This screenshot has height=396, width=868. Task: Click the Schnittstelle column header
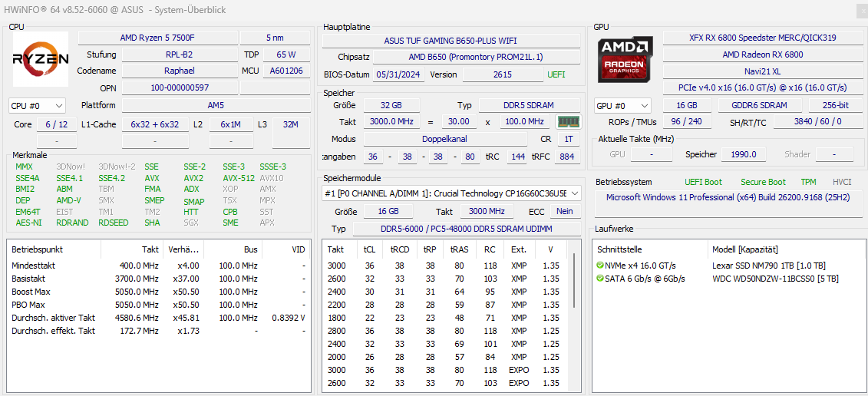(x=650, y=249)
